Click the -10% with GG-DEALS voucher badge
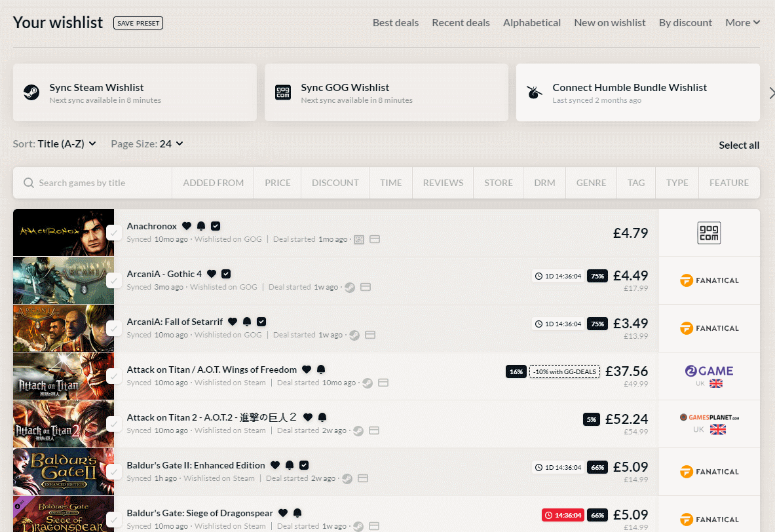775x532 pixels. click(x=565, y=371)
